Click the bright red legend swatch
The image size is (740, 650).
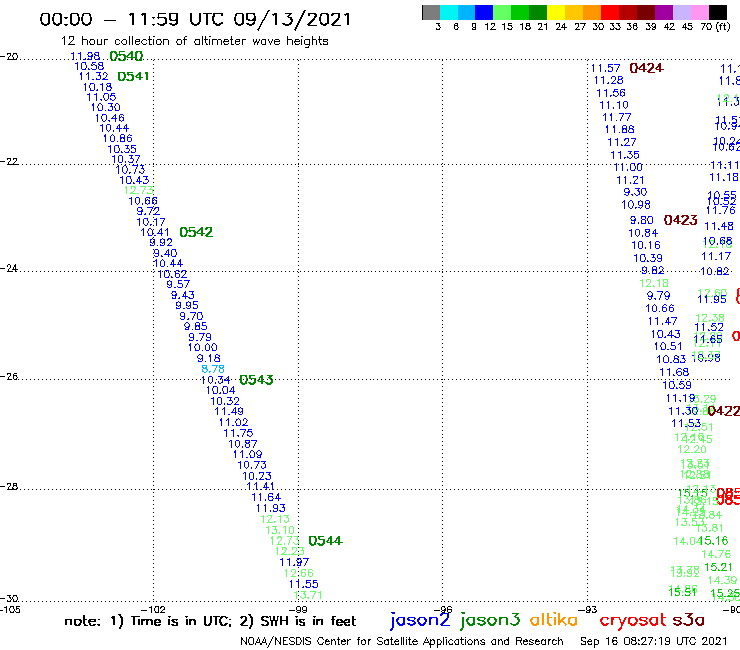coord(609,12)
